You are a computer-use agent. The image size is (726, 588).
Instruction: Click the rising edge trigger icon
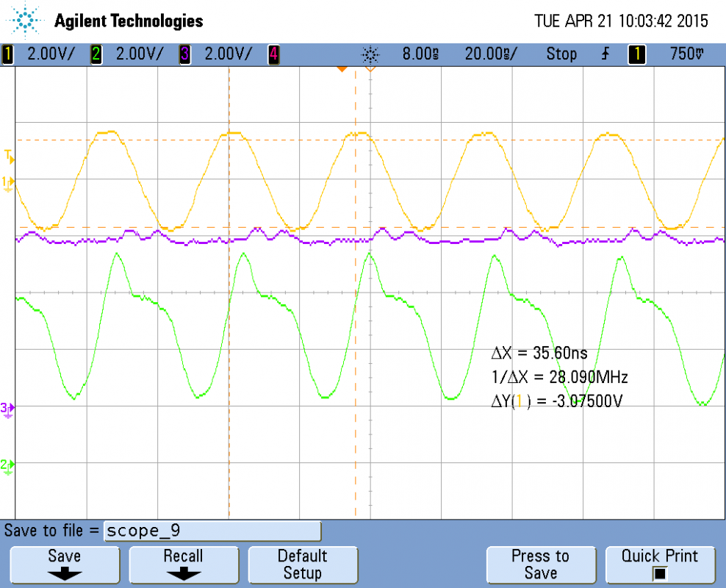click(605, 54)
